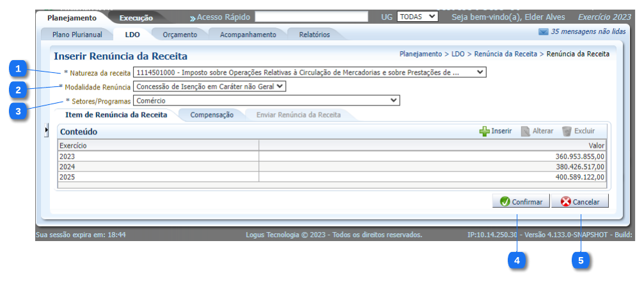Open the Orçamento tab
644x282 pixels.
pos(180,35)
